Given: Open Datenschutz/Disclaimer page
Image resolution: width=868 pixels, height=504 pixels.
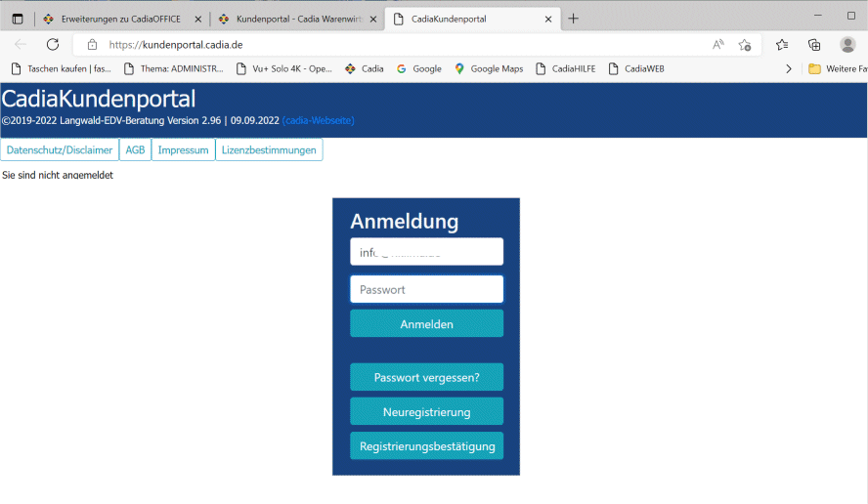Looking at the screenshot, I should click(60, 149).
